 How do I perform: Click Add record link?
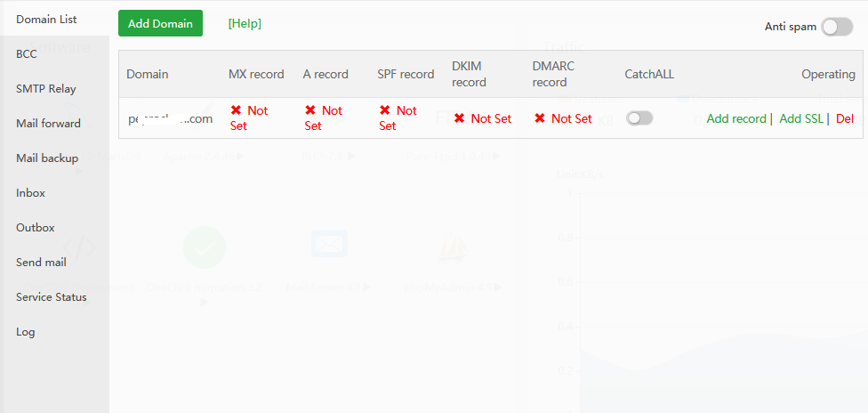pyautogui.click(x=736, y=118)
